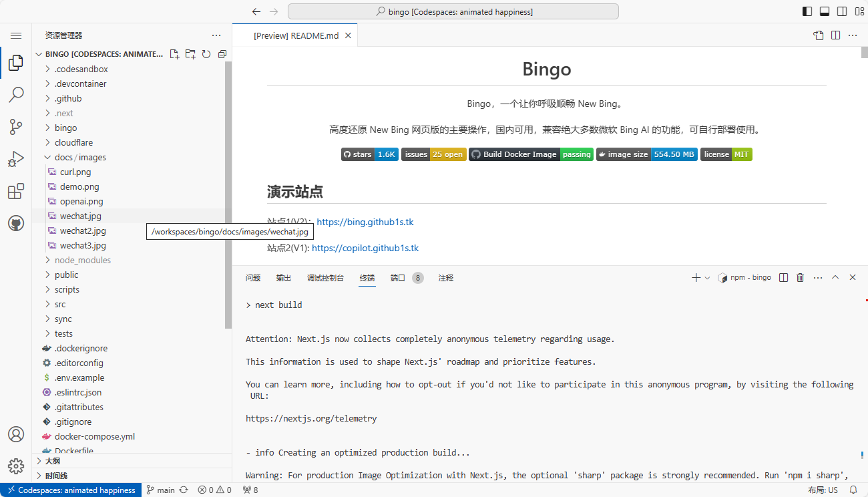Click the main branch indicator
The width and height of the screenshot is (868, 497).
point(161,490)
